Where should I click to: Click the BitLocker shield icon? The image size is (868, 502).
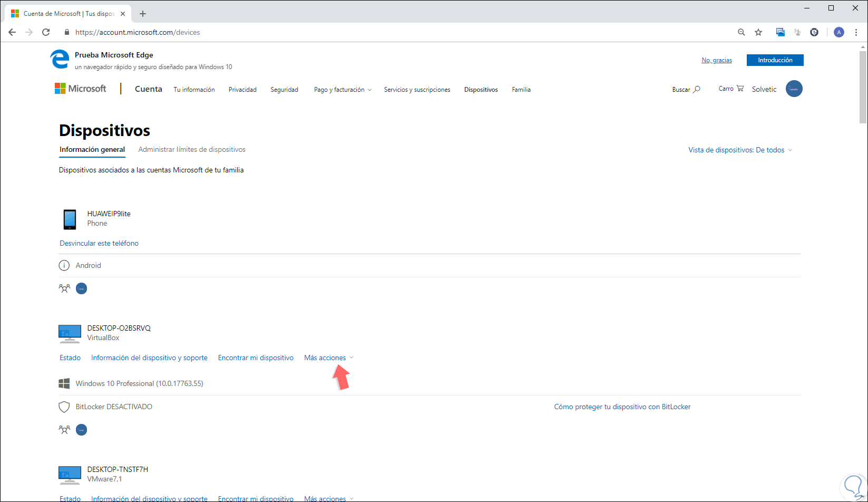64,407
